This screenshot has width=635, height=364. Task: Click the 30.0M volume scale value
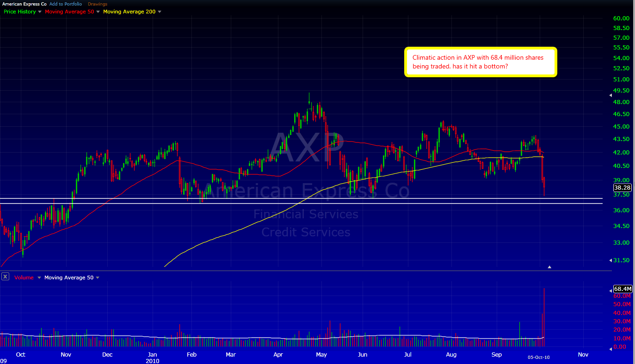click(622, 321)
